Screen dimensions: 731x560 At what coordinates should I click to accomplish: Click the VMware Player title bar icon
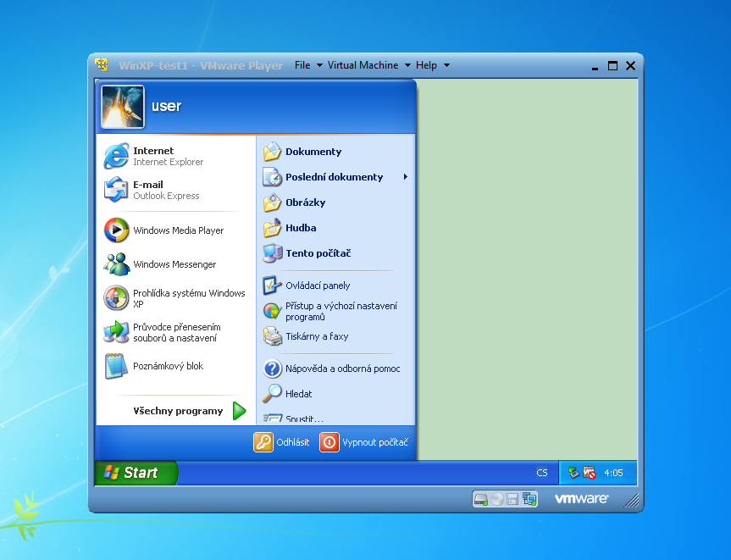(x=102, y=65)
